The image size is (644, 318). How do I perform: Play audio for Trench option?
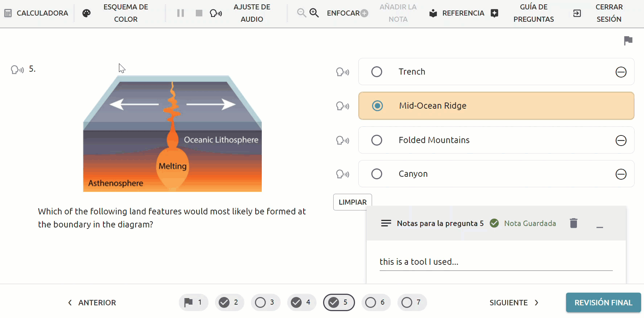pyautogui.click(x=343, y=72)
